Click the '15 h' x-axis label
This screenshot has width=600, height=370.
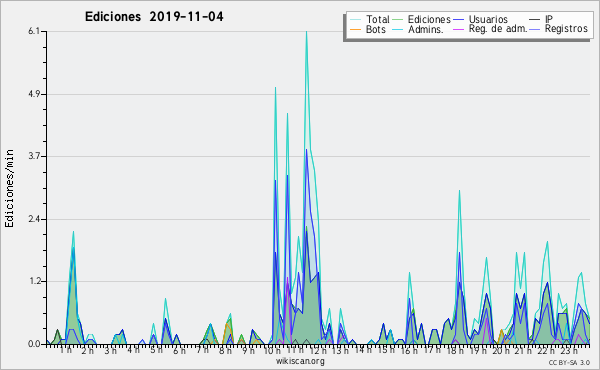385,350
